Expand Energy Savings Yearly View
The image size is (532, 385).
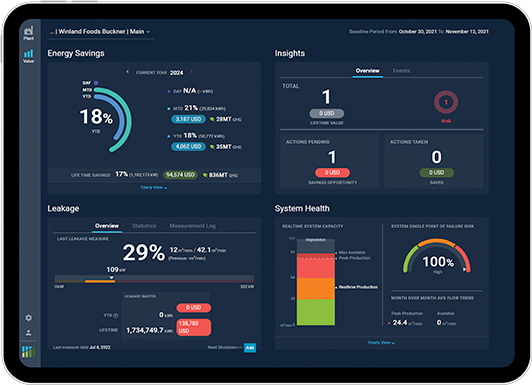pyautogui.click(x=154, y=187)
